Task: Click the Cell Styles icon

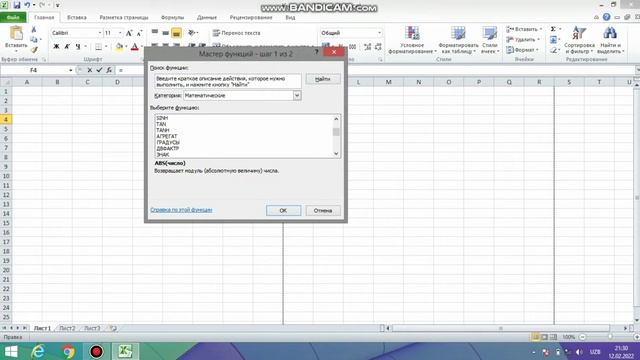Action: [x=489, y=33]
